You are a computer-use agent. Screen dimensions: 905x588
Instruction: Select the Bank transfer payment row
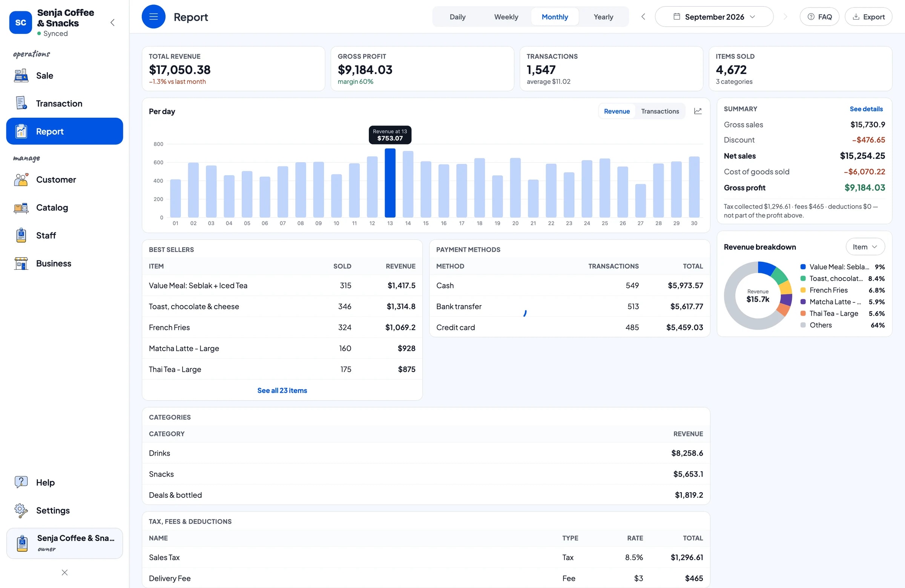coord(570,307)
